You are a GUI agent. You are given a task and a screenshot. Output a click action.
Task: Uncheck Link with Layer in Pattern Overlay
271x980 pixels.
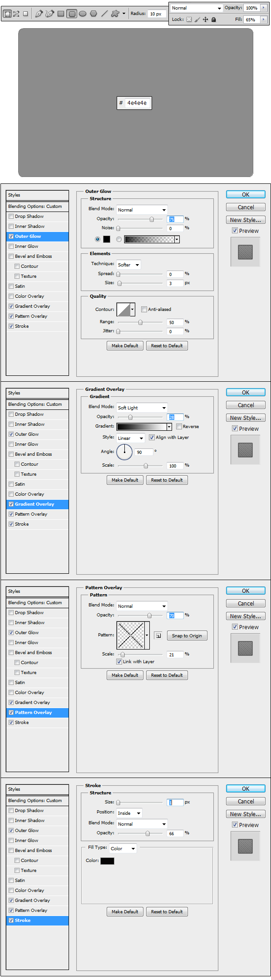[x=119, y=662]
